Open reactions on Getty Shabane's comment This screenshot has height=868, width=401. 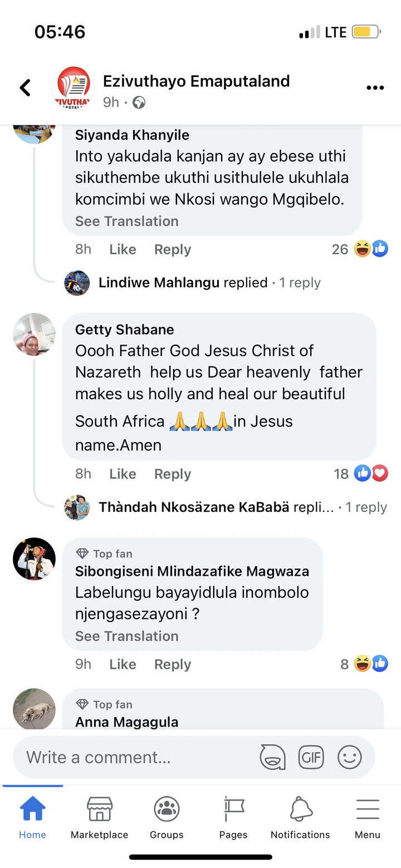coord(371,474)
